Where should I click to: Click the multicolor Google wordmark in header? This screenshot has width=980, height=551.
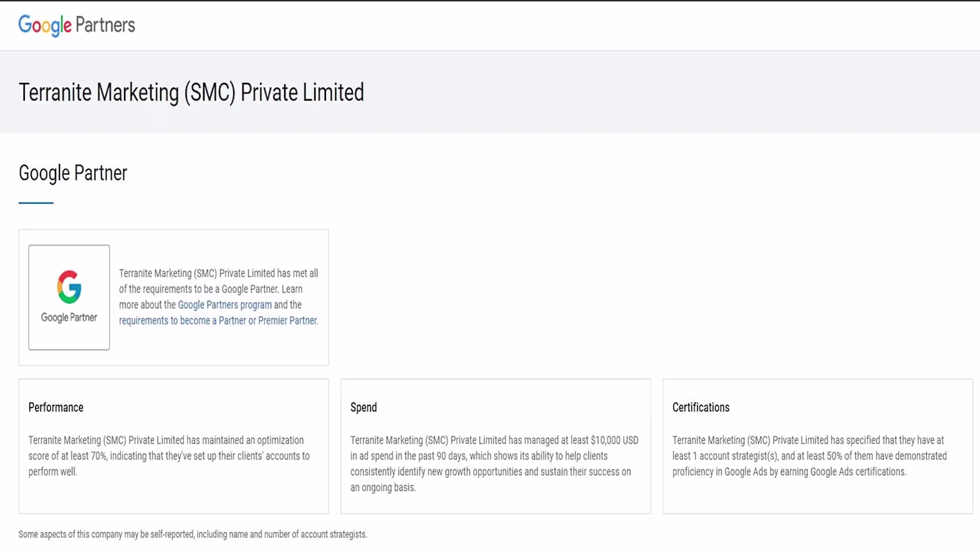coord(44,25)
